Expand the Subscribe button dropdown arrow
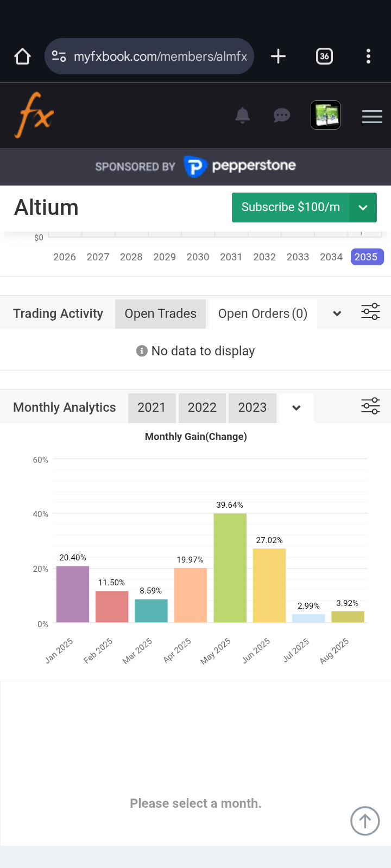 pos(363,208)
